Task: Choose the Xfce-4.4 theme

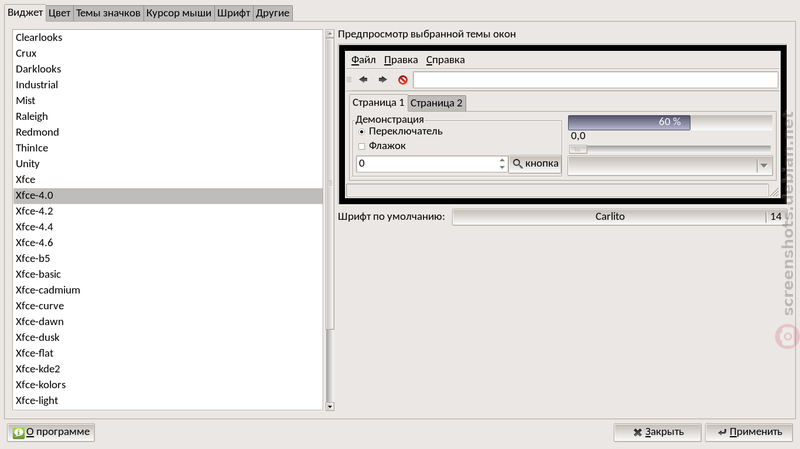Action: [168, 227]
